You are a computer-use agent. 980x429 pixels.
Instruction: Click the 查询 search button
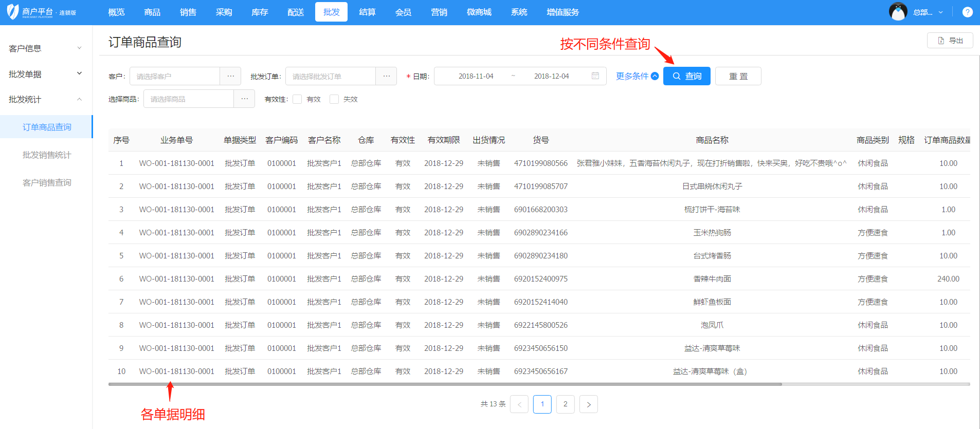[x=686, y=76]
